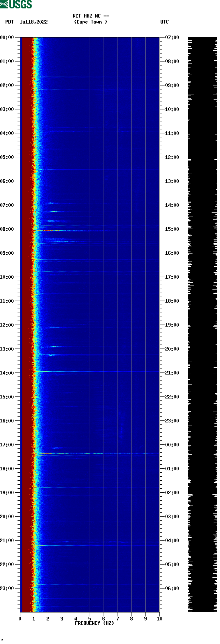This screenshot has height=644, width=220.
Task: Click the 'FREQUENCY (HZ)' axis label
Action: [94, 623]
